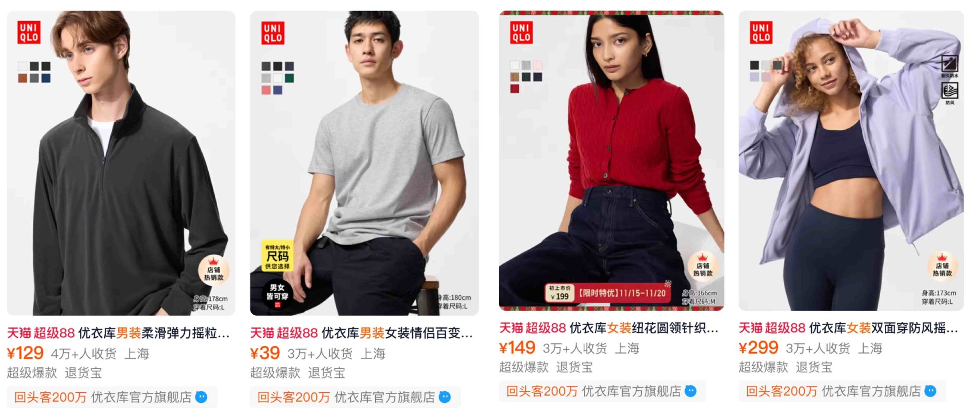
Task: Click the 男女皆可穿 round badge on T-shirt
Action: click(277, 292)
